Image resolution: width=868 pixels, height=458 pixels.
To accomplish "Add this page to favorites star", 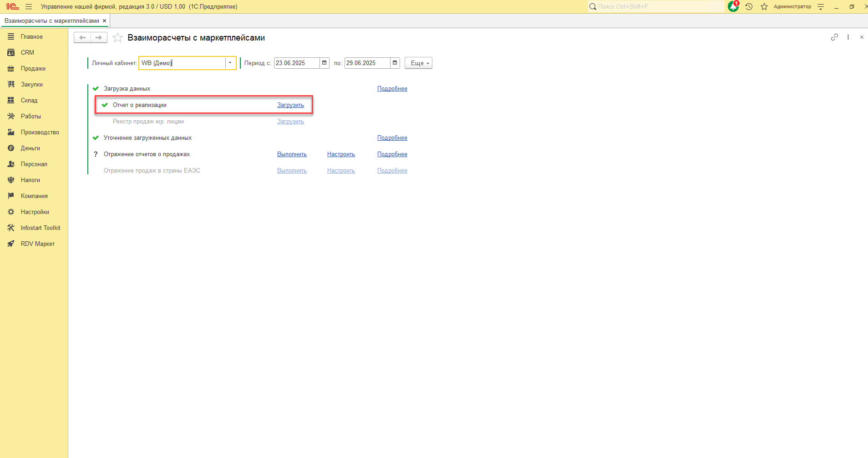I will (x=117, y=38).
